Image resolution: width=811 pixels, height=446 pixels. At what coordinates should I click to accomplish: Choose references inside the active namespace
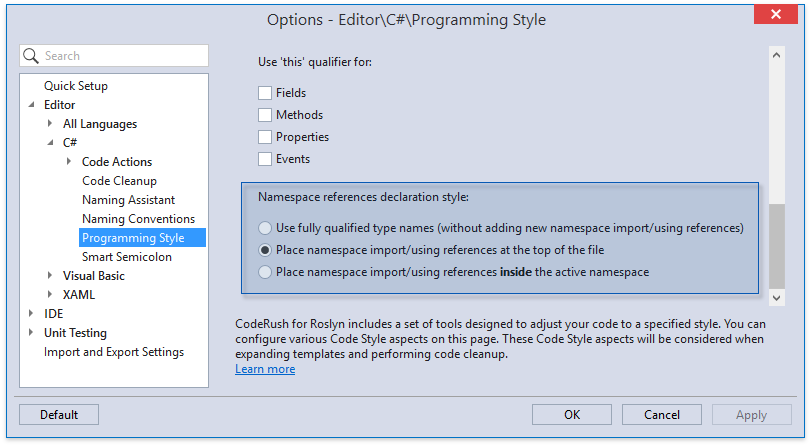point(265,272)
